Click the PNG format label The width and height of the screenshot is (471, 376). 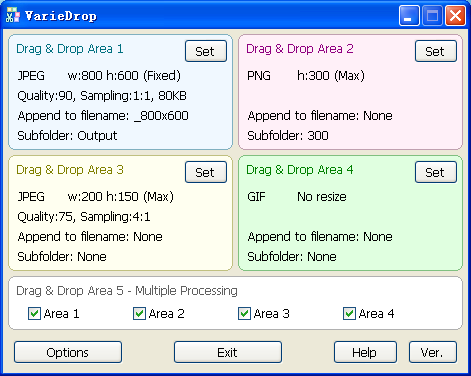click(259, 76)
